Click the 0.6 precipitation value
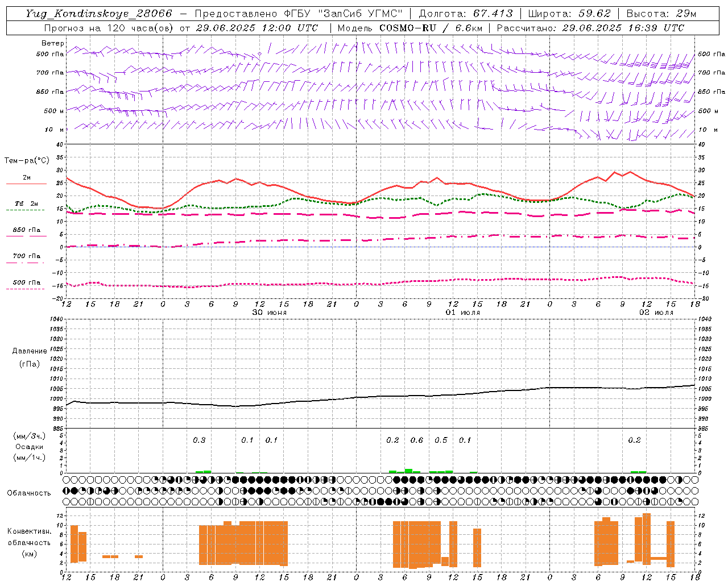728x582 pixels. tap(417, 440)
